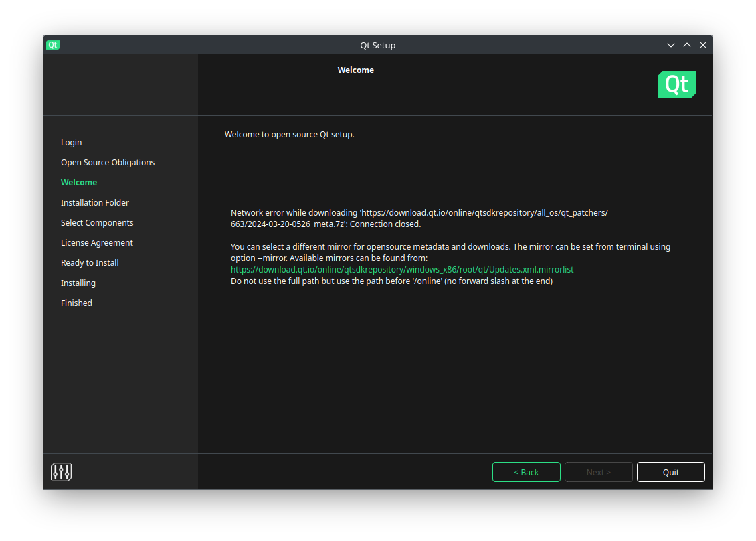Screen dimensions: 756x541
Task: Click the 'Do not use the full path' note
Action: pos(391,281)
